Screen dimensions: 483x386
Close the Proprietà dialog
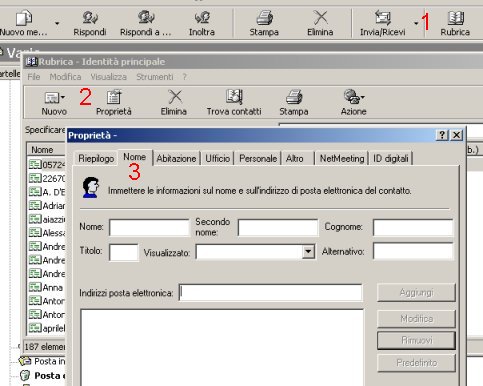[x=457, y=135]
